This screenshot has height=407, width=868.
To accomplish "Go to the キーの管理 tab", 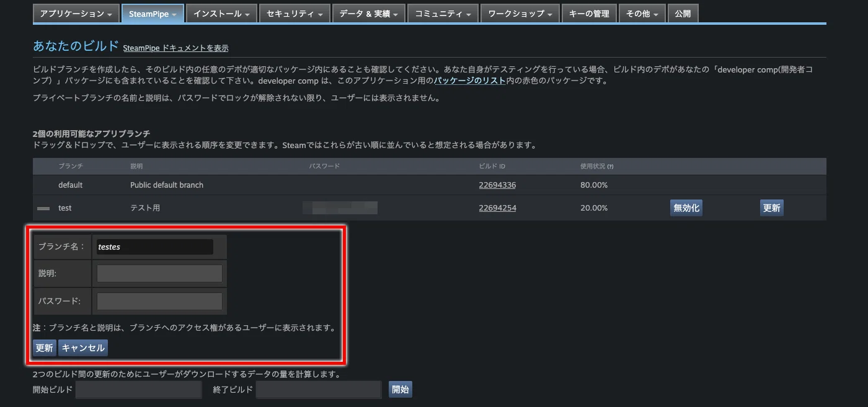I will 589,14.
